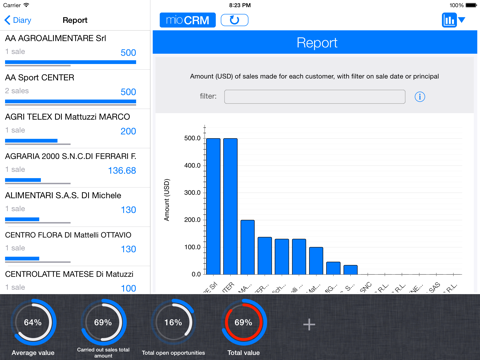This screenshot has width=480, height=360.
Task: Select CENTROLATTE MATESE Di Matuzzi row
Action: click(x=75, y=280)
